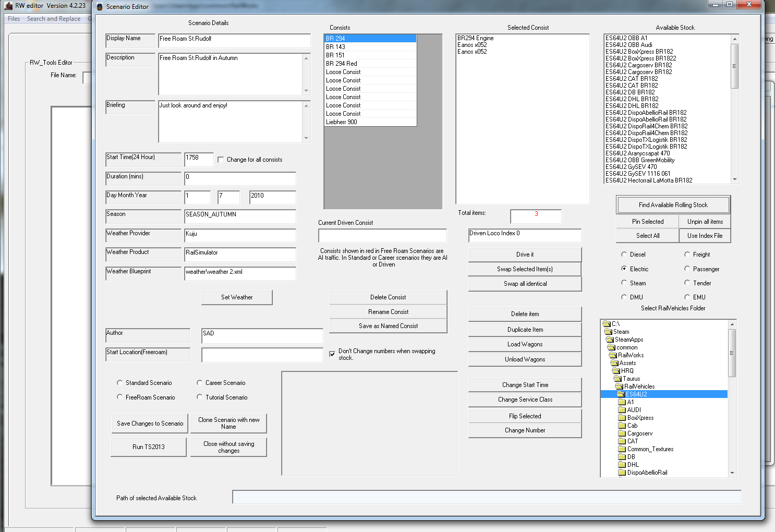Click the DispoAbellioRail folder icon
Screen dimensions: 775x532
(622, 473)
